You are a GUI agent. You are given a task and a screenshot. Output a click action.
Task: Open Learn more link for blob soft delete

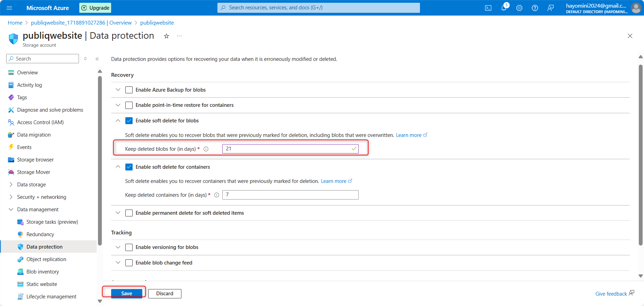tap(412, 135)
